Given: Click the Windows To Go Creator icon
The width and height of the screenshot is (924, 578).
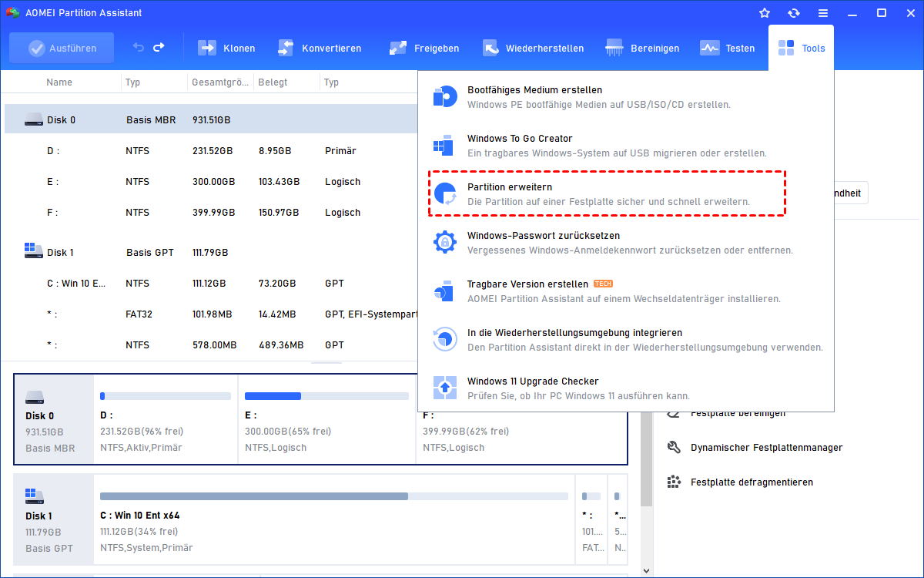Looking at the screenshot, I should coord(445,145).
